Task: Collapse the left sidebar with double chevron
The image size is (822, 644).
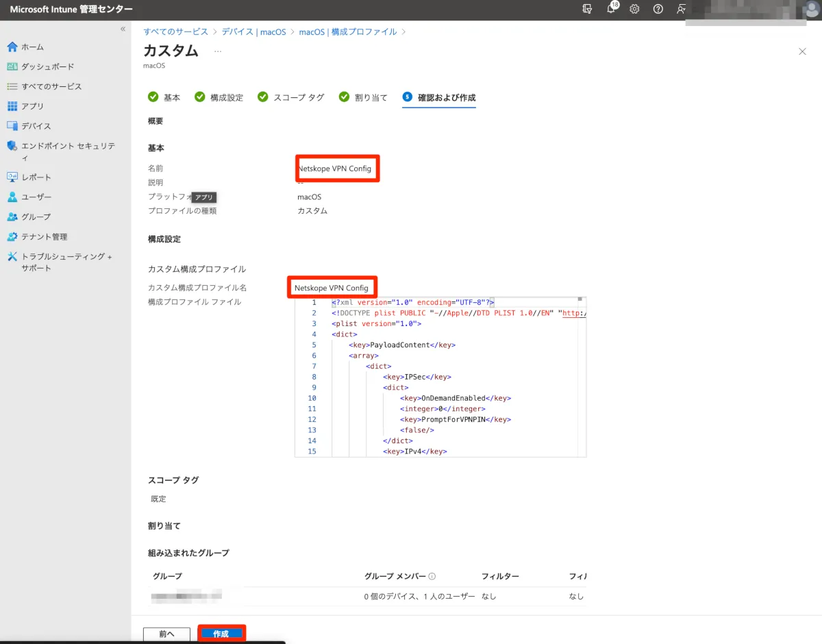Action: tap(123, 29)
